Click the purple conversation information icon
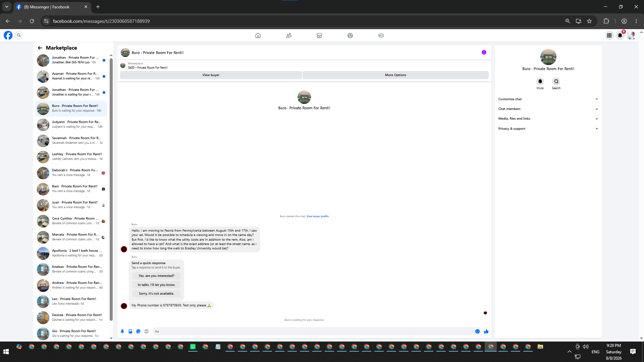Viewport: 644px width, 362px height. pos(484,52)
